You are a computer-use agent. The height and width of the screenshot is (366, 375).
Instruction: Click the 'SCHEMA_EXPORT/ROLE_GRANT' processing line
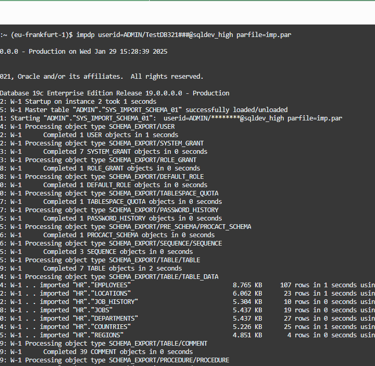pyautogui.click(x=98, y=160)
